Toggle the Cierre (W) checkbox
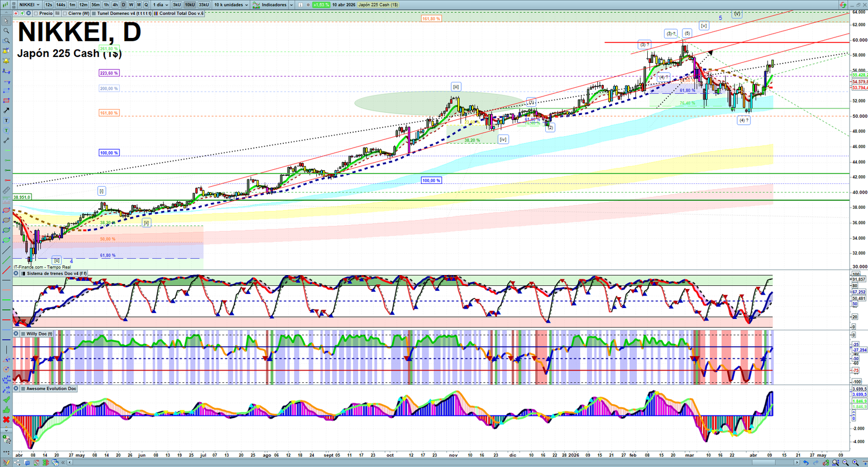Image resolution: width=868 pixels, height=467 pixels. [x=65, y=14]
